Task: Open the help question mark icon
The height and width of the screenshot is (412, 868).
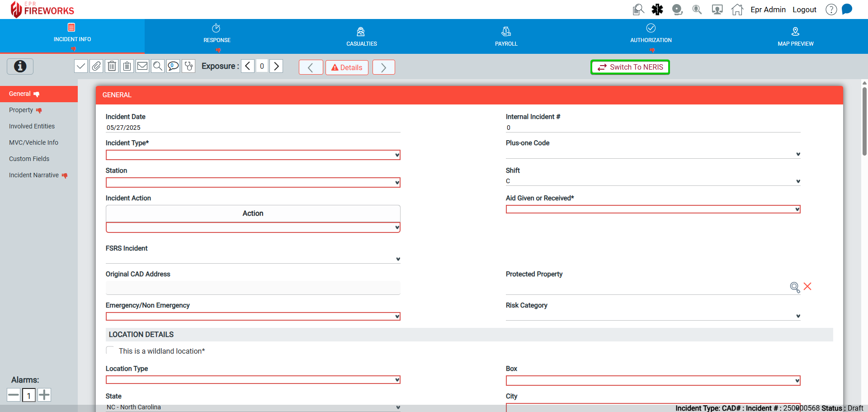Action: click(831, 9)
